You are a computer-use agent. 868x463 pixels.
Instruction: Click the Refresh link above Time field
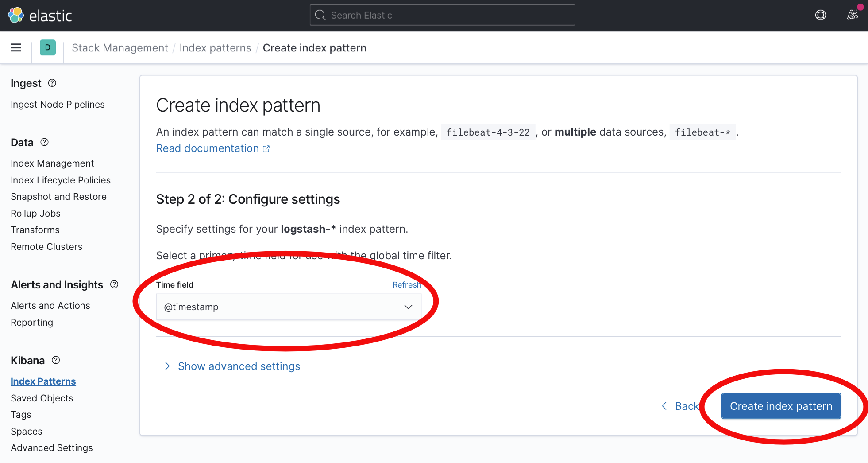(406, 284)
